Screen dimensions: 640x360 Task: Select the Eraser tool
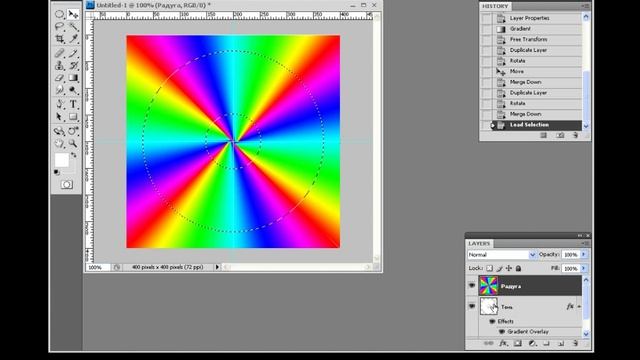[60, 78]
